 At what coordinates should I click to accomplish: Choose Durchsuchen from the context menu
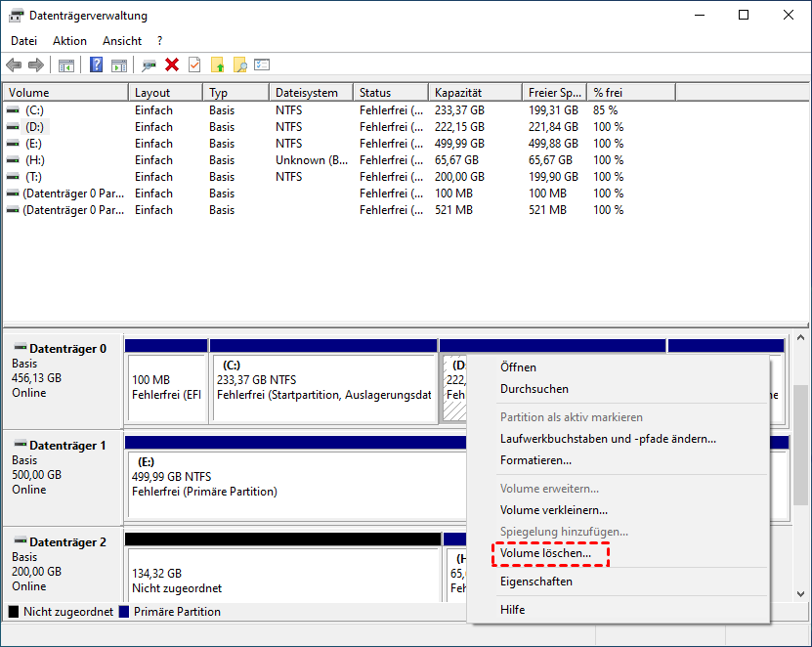point(619,389)
